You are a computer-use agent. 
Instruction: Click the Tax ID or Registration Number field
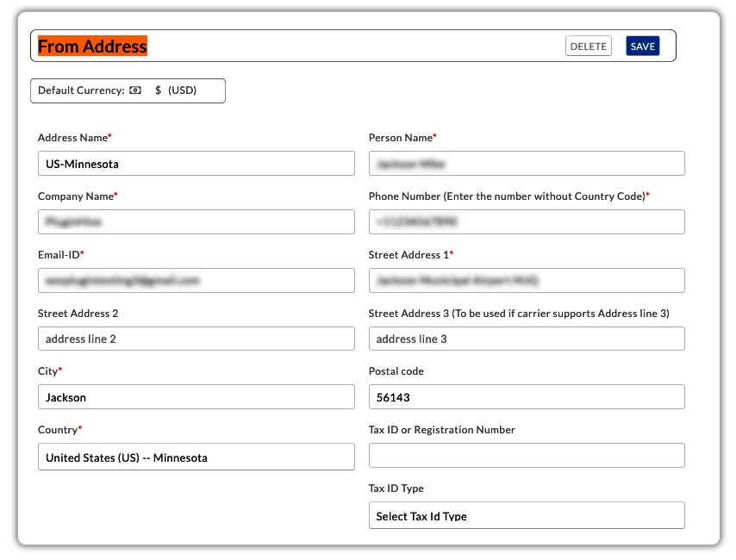[527, 455]
